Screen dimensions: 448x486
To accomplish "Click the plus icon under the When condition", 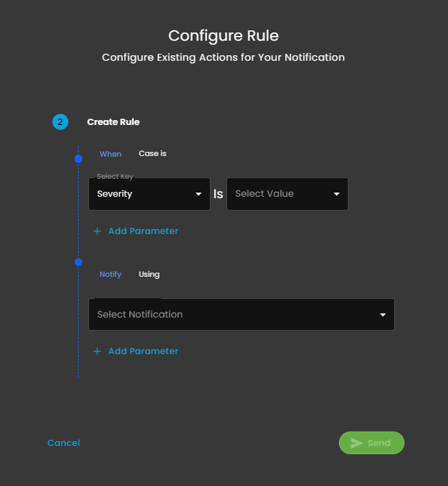I will [97, 231].
